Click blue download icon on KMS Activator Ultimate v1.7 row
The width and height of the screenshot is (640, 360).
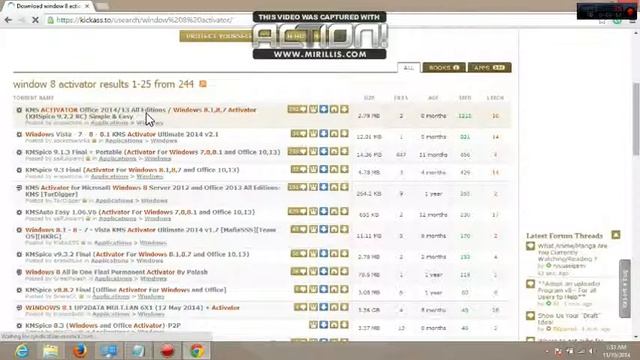[324, 229]
